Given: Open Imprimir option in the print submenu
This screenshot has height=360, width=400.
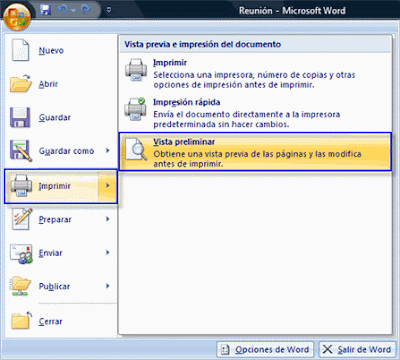Looking at the screenshot, I should tap(255, 73).
